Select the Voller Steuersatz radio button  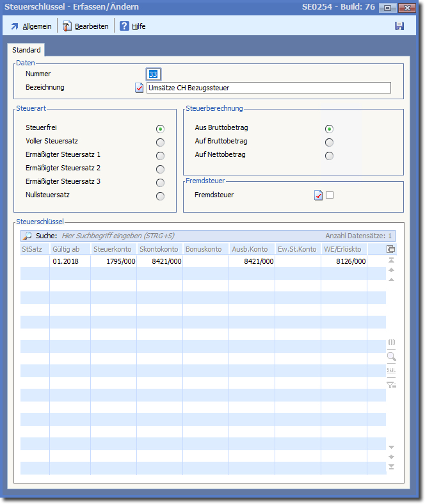point(160,142)
